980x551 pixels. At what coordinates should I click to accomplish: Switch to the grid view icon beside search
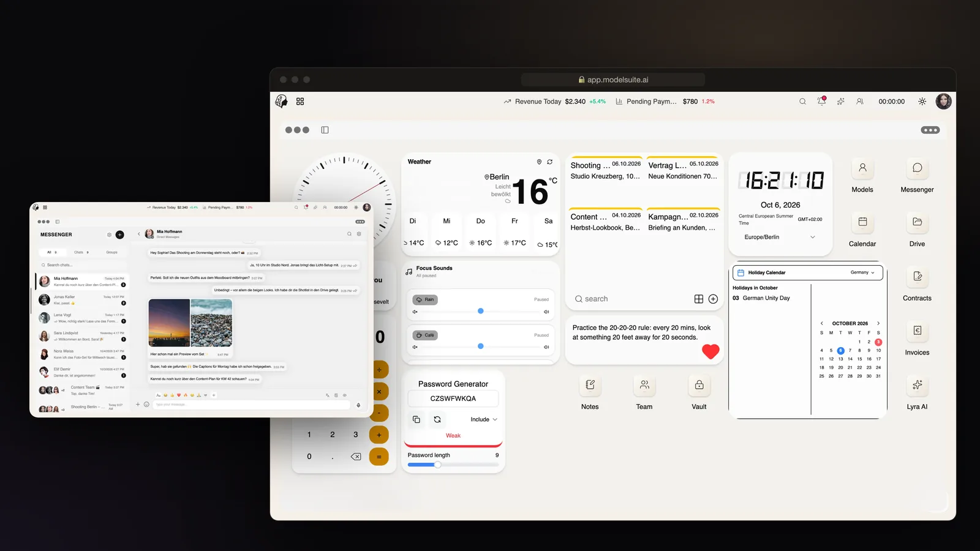(x=699, y=299)
